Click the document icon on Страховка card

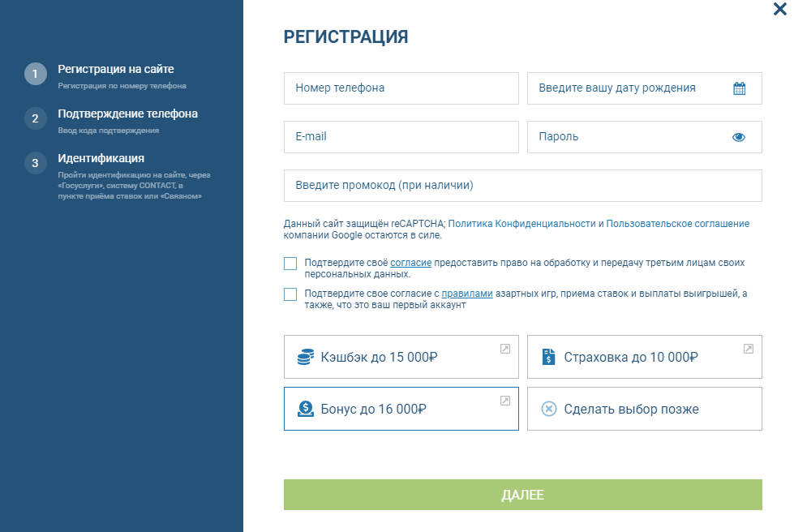pyautogui.click(x=548, y=357)
